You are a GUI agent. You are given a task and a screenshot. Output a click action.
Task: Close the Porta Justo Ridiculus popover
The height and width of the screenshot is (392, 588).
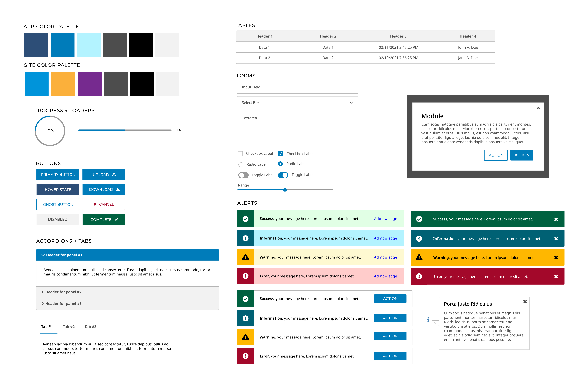click(x=525, y=302)
